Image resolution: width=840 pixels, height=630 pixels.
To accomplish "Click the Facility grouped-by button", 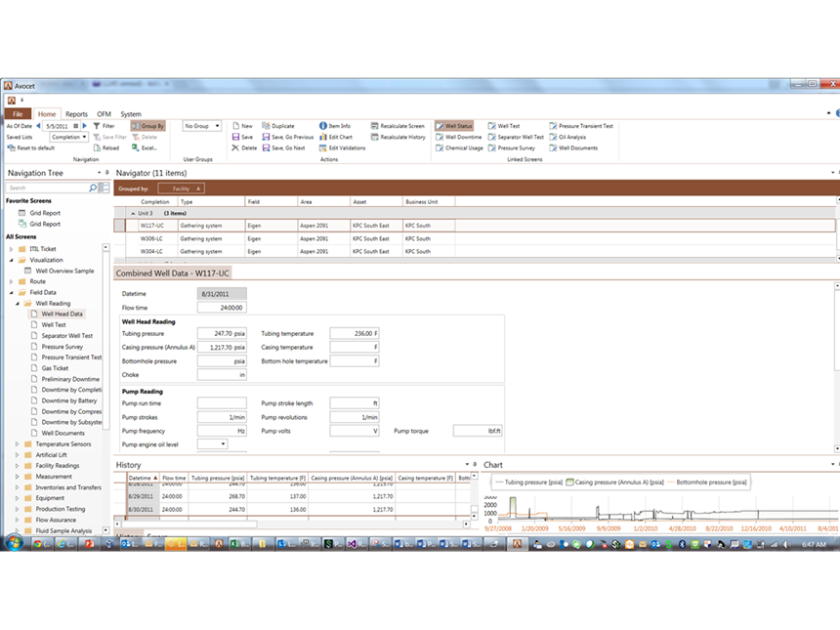I will [x=180, y=189].
